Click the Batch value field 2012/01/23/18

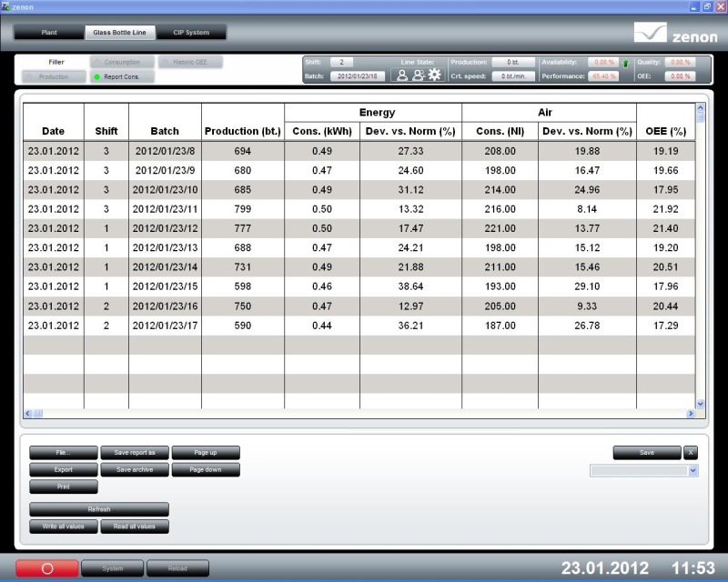pyautogui.click(x=358, y=76)
